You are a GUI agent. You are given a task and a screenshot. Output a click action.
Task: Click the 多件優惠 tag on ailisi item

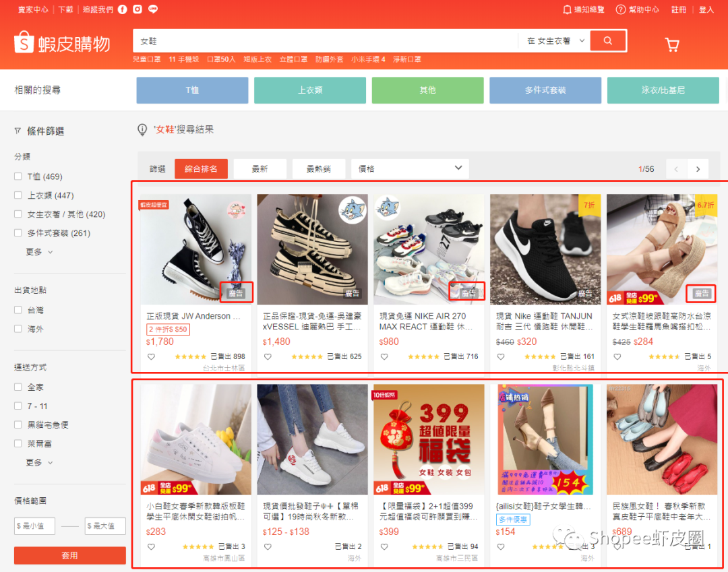pos(513,519)
